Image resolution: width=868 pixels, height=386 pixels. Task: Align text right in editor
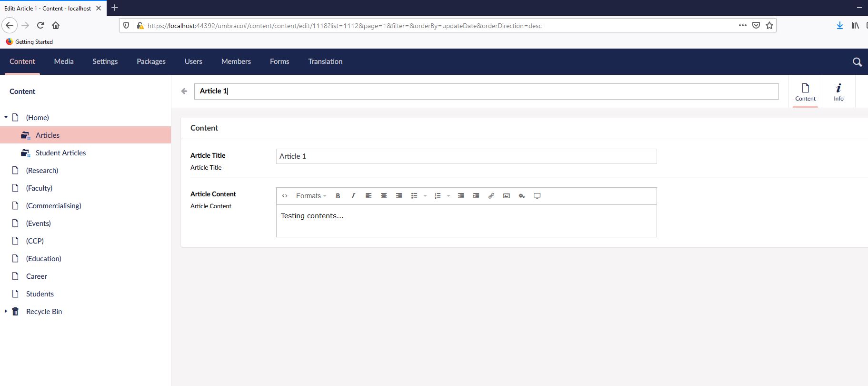click(399, 196)
